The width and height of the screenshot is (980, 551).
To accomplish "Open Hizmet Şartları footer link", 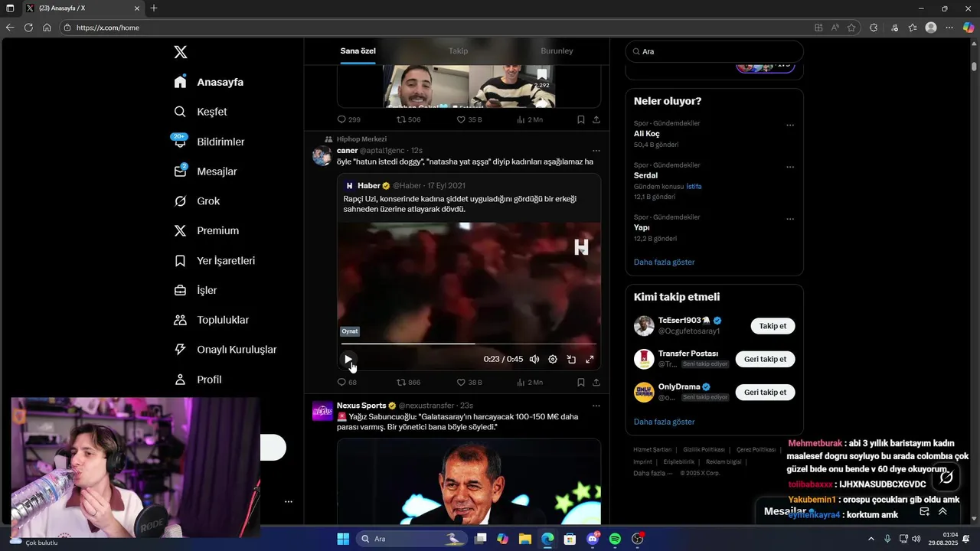I will click(x=652, y=449).
